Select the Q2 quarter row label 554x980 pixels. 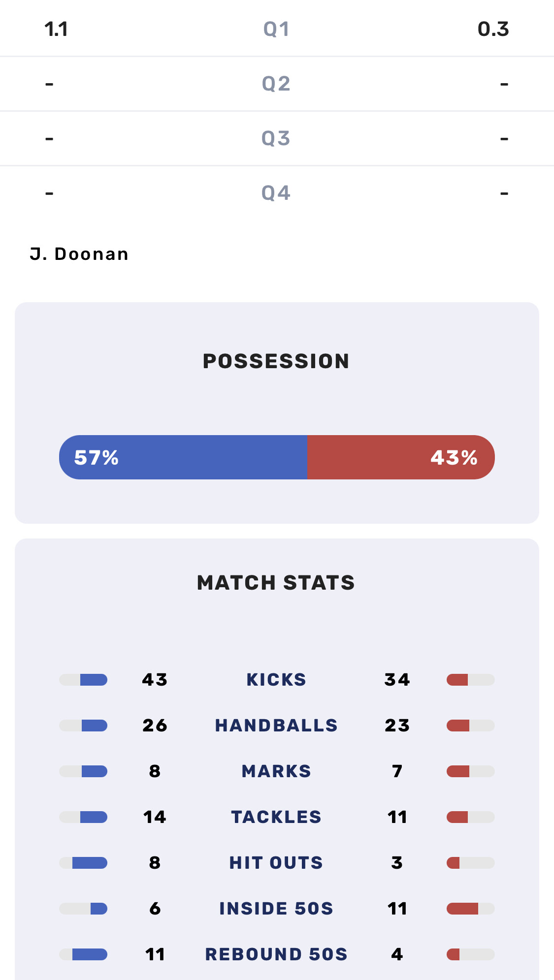[x=276, y=84]
